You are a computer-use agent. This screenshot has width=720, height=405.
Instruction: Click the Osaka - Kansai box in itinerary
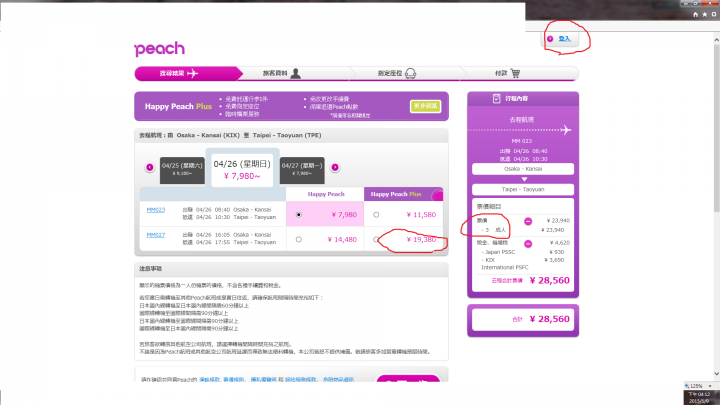(523, 169)
